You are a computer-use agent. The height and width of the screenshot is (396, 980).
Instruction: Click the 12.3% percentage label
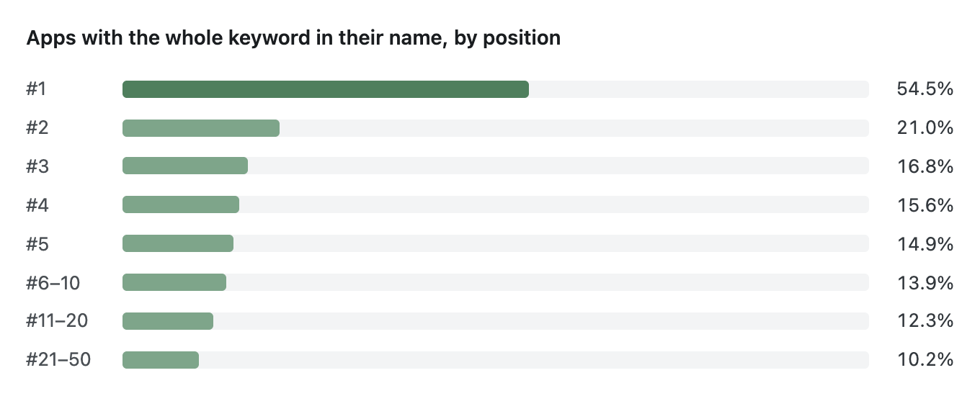[x=925, y=320]
